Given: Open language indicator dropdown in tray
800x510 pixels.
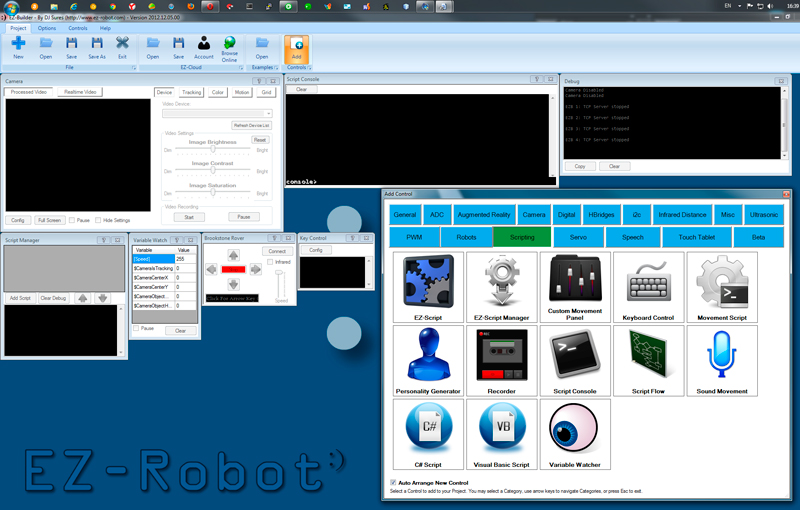Looking at the screenshot, I should pos(739,6).
